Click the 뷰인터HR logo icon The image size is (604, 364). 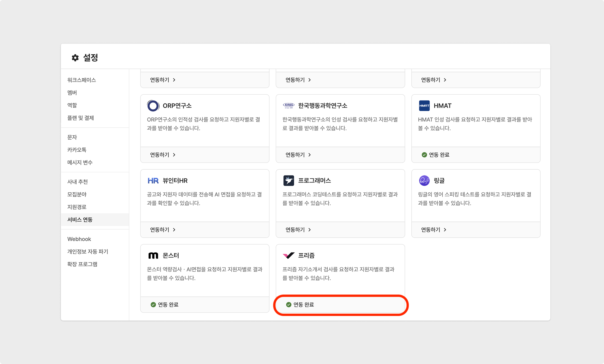point(153,181)
